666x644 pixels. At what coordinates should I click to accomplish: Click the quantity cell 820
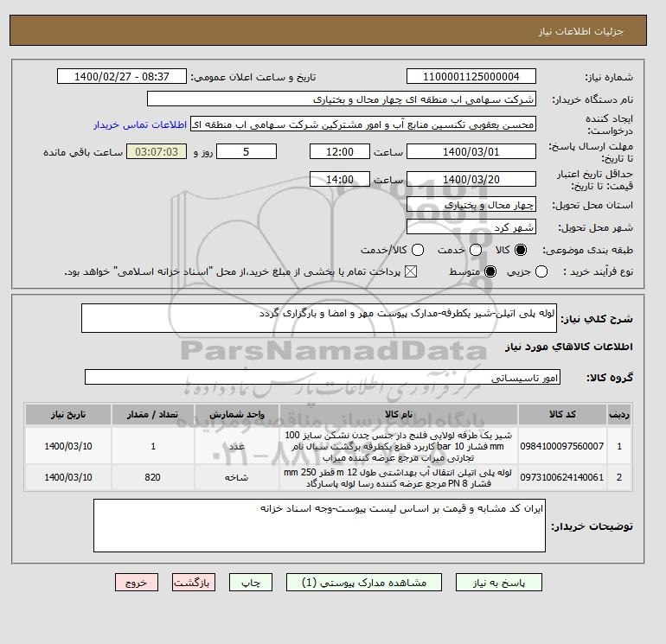pyautogui.click(x=152, y=477)
